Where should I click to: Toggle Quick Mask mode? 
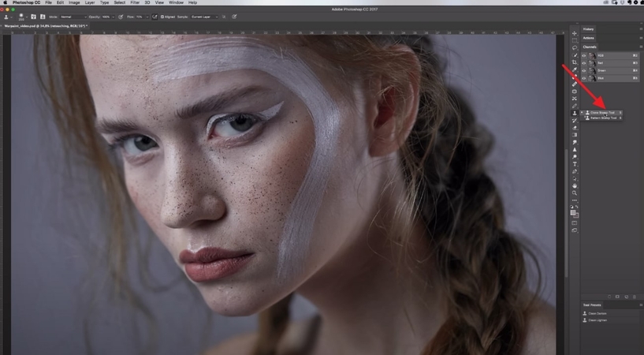click(x=575, y=223)
